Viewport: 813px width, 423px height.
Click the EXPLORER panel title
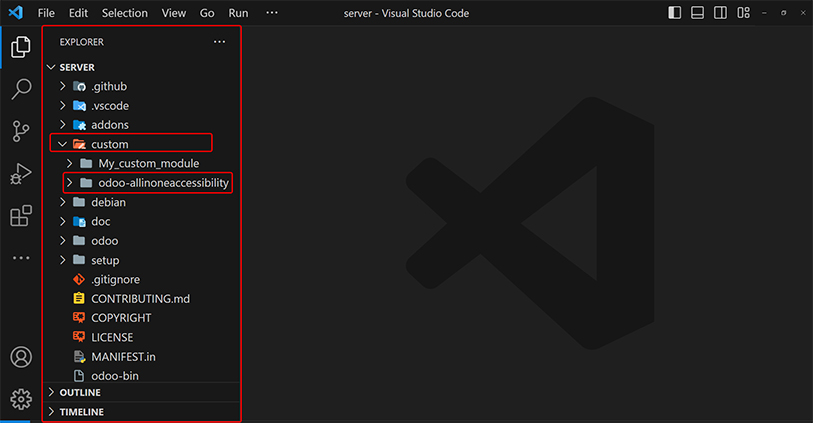(x=81, y=42)
